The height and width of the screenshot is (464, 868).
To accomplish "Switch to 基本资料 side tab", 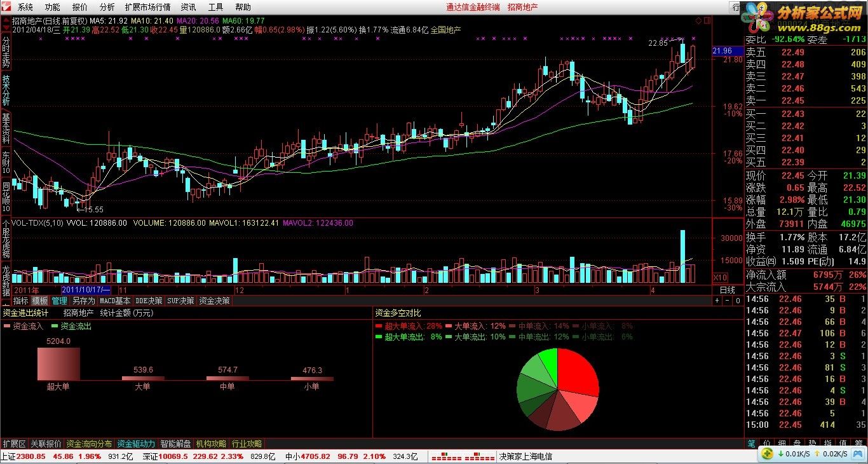I will point(6,128).
